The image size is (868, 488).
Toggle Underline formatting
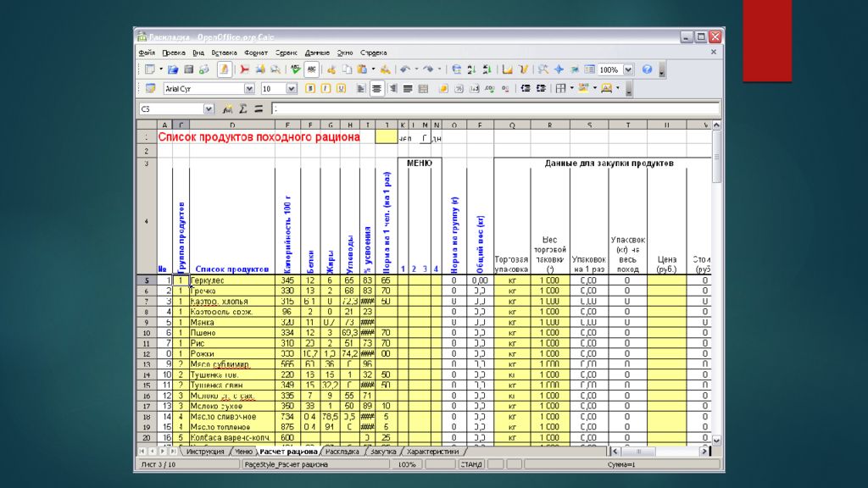coord(341,88)
